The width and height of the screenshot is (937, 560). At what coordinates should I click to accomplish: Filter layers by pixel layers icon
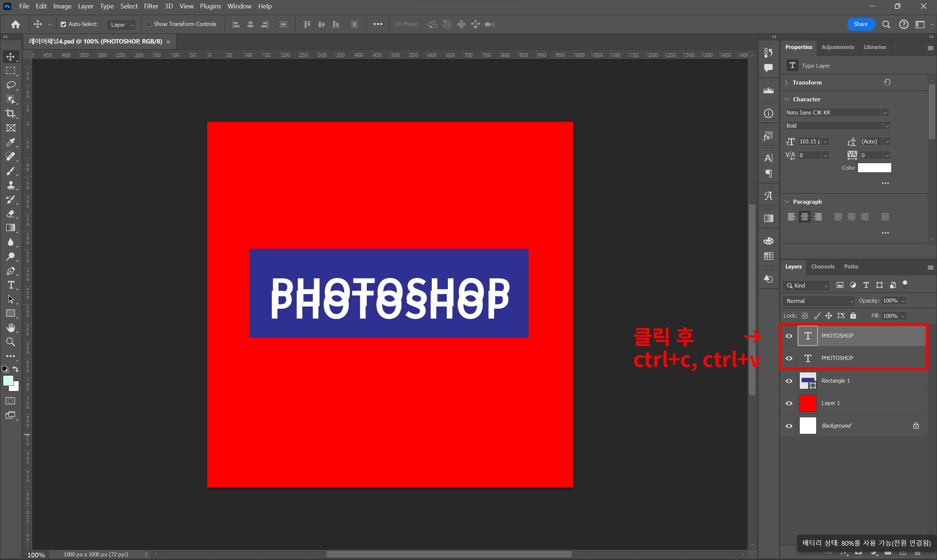click(840, 285)
